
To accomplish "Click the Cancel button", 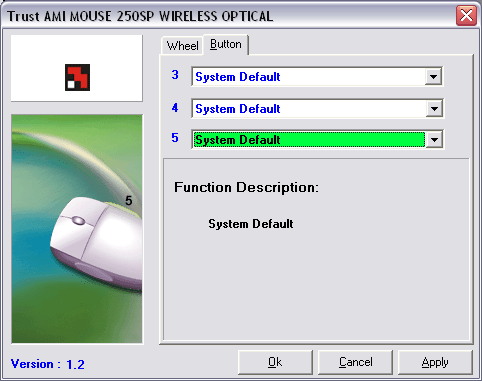I will click(x=355, y=362).
